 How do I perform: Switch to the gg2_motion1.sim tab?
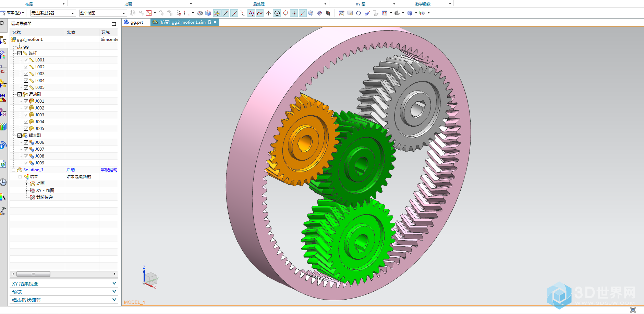[182, 22]
